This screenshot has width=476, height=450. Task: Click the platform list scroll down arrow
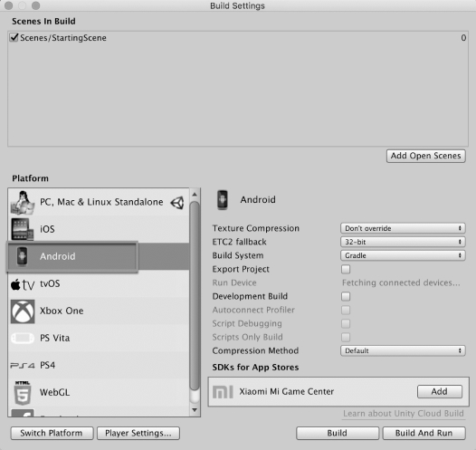coord(195,410)
